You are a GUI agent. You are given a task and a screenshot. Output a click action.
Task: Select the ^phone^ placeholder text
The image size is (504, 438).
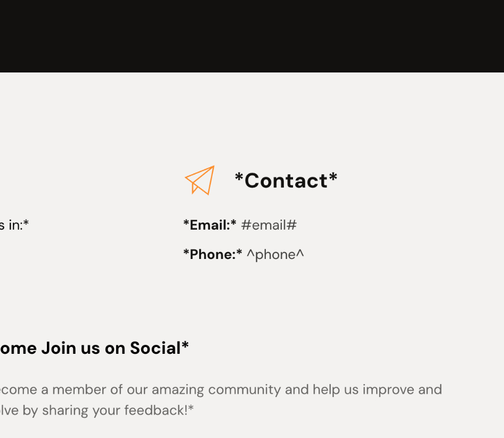click(x=275, y=254)
